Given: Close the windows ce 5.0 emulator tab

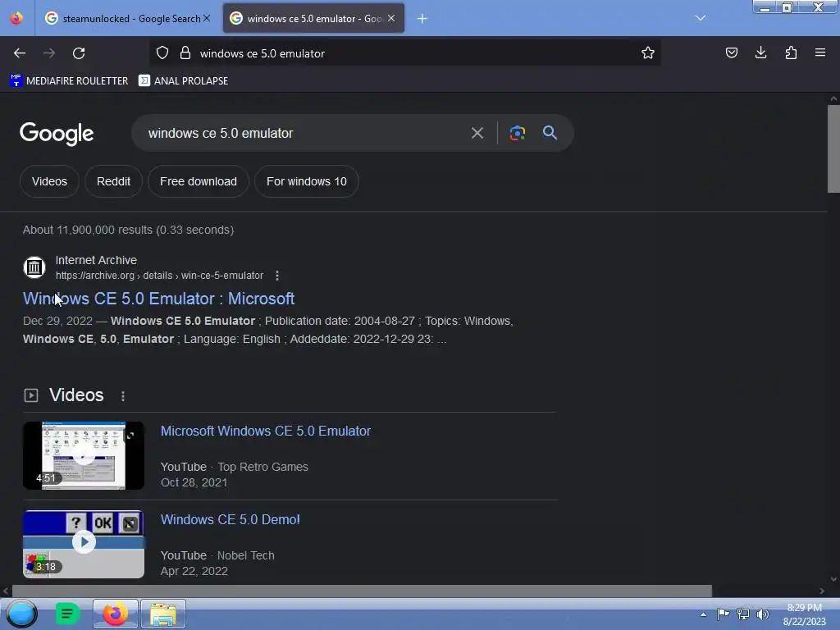Looking at the screenshot, I should pos(391,18).
